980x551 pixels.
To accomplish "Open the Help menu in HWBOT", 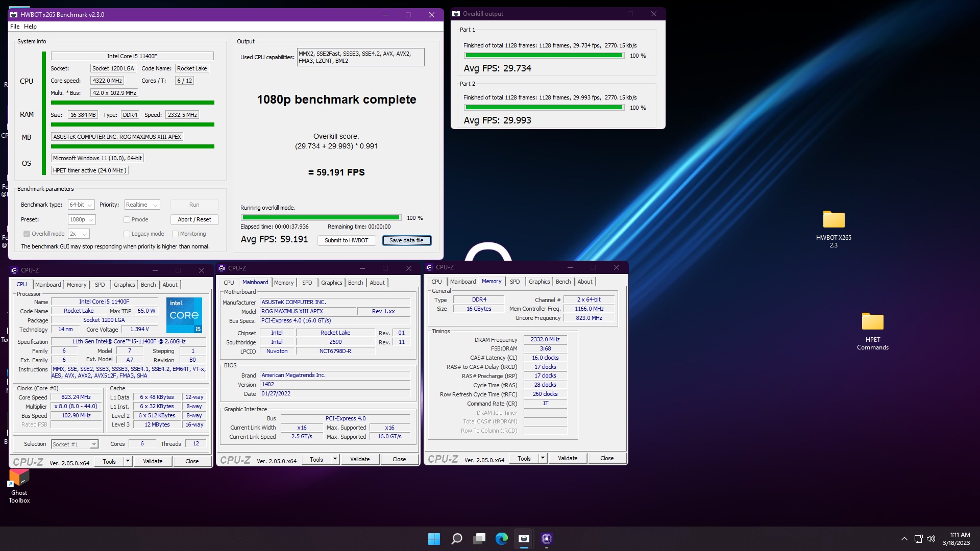I will (30, 27).
